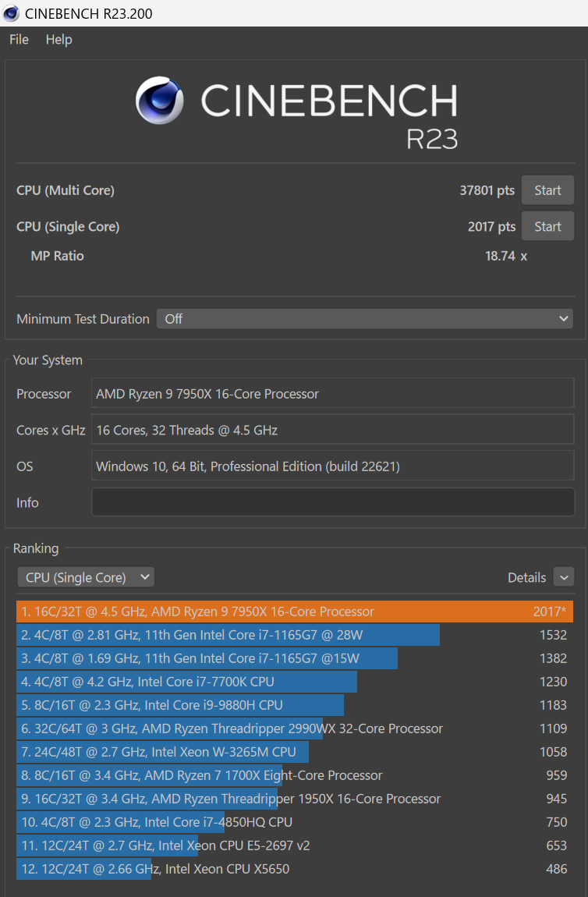Click the Cinebench icon in title bar
This screenshot has width=588, height=897.
coord(11,13)
